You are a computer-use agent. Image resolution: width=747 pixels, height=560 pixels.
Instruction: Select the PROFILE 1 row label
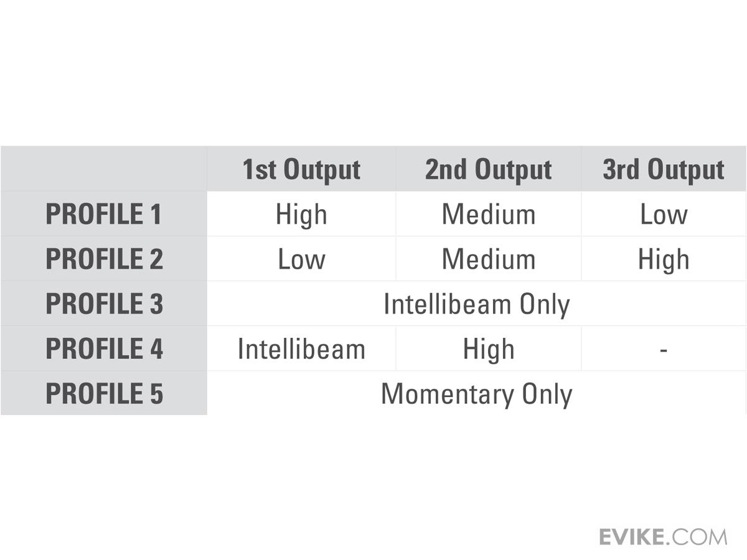[104, 214]
